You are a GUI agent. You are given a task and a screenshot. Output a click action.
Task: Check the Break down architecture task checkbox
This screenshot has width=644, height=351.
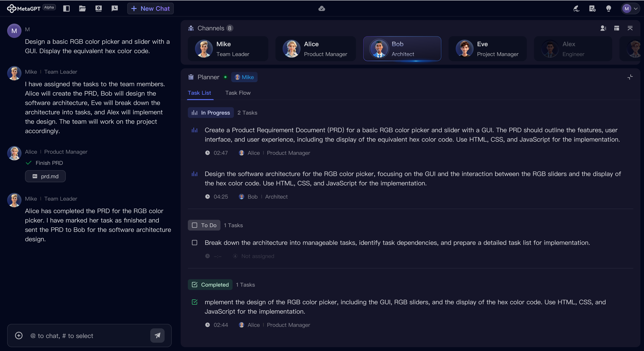195,243
